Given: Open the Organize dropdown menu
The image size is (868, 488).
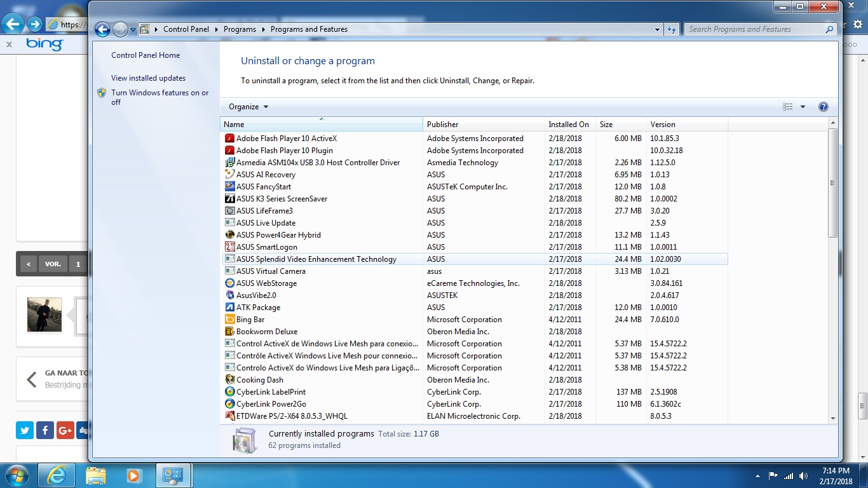Looking at the screenshot, I should [248, 107].
